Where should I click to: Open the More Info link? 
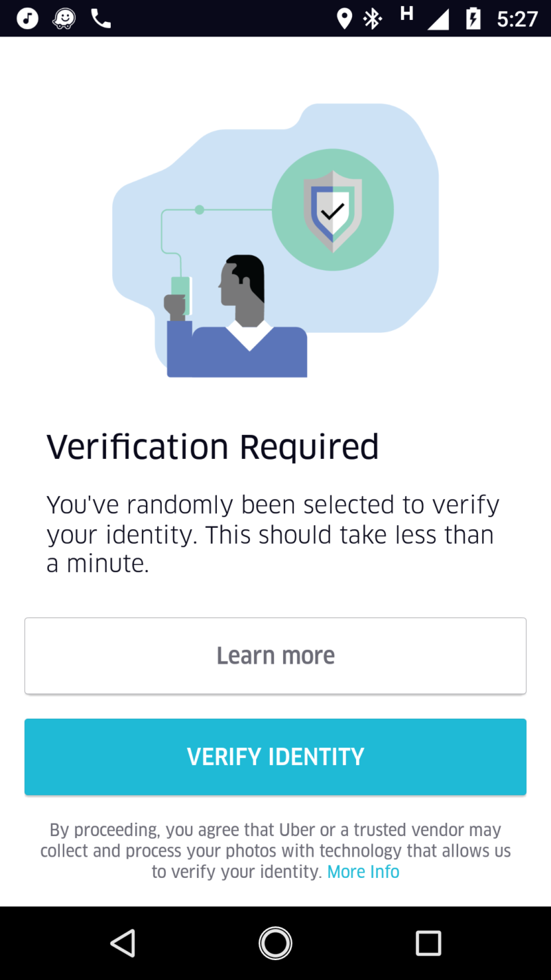click(x=363, y=872)
